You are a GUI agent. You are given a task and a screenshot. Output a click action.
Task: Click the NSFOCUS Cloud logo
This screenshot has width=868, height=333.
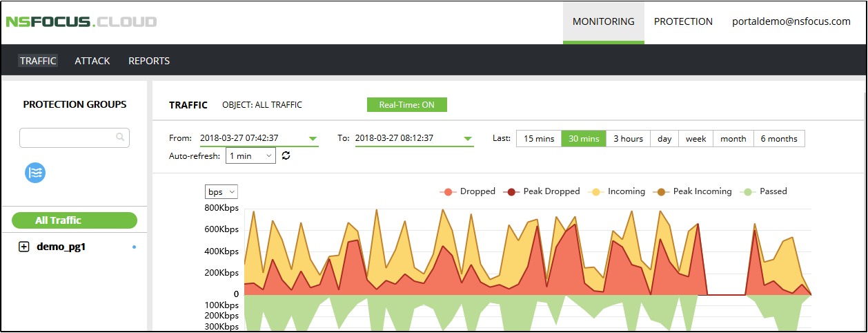[x=81, y=21]
